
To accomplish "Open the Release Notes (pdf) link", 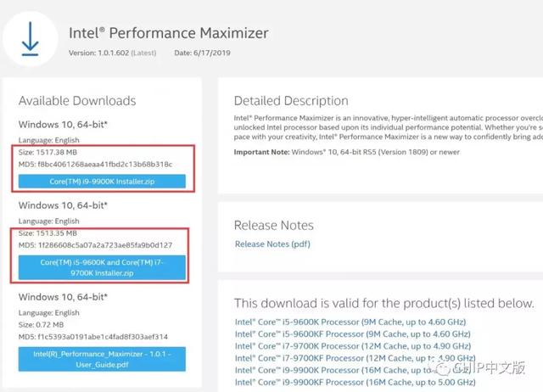I will pos(272,244).
